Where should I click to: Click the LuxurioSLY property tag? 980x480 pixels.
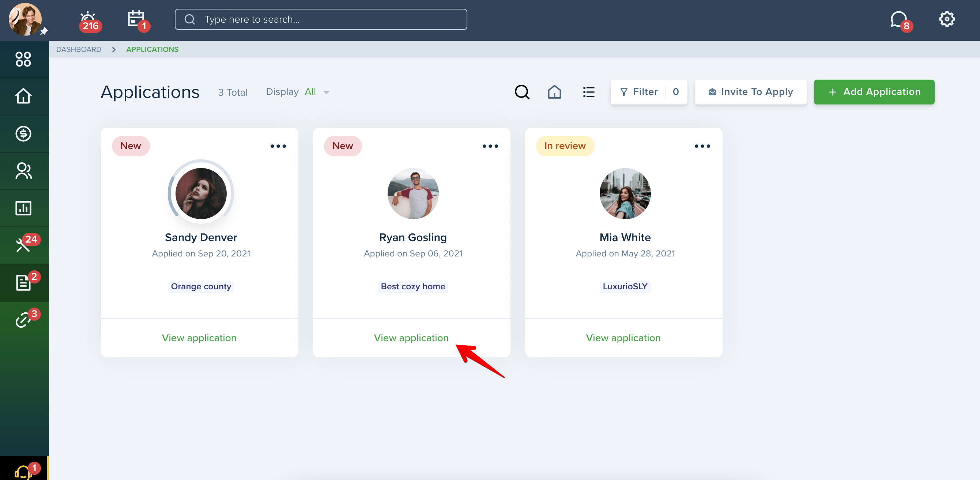click(625, 286)
